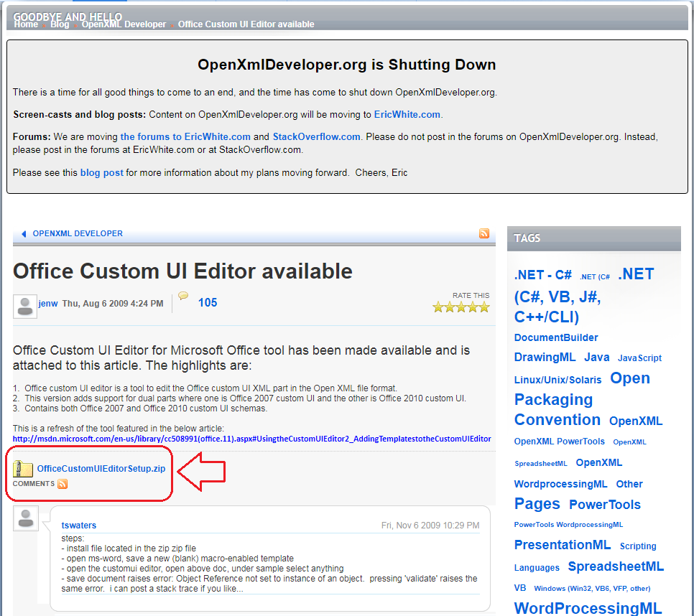
Task: Select the DocumentBuilder tag
Action: pyautogui.click(x=556, y=337)
